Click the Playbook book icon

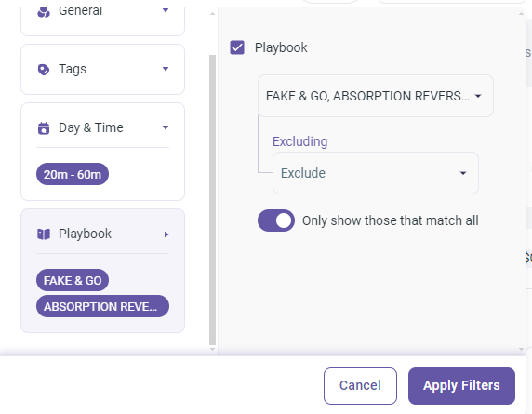tap(44, 234)
